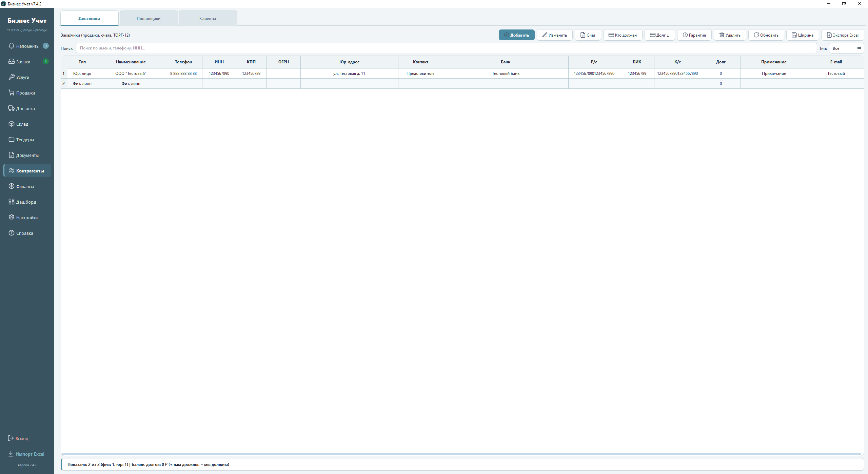Click the E-mail column header

pyautogui.click(x=836, y=62)
